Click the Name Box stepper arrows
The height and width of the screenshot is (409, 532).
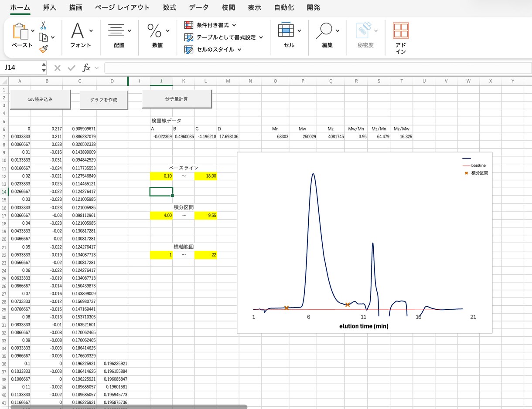44,68
